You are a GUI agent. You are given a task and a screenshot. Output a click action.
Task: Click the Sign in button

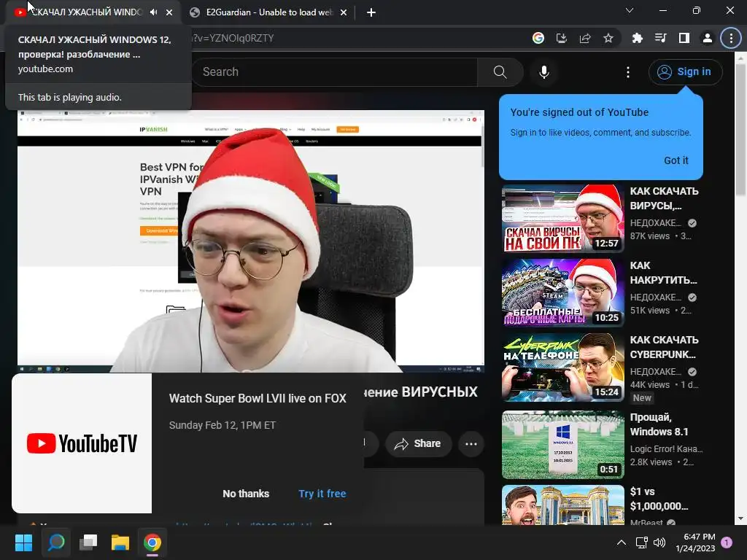[685, 72]
